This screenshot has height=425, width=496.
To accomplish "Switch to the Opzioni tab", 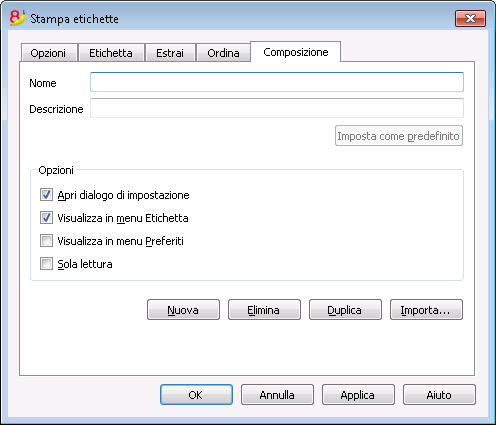I will tap(48, 53).
